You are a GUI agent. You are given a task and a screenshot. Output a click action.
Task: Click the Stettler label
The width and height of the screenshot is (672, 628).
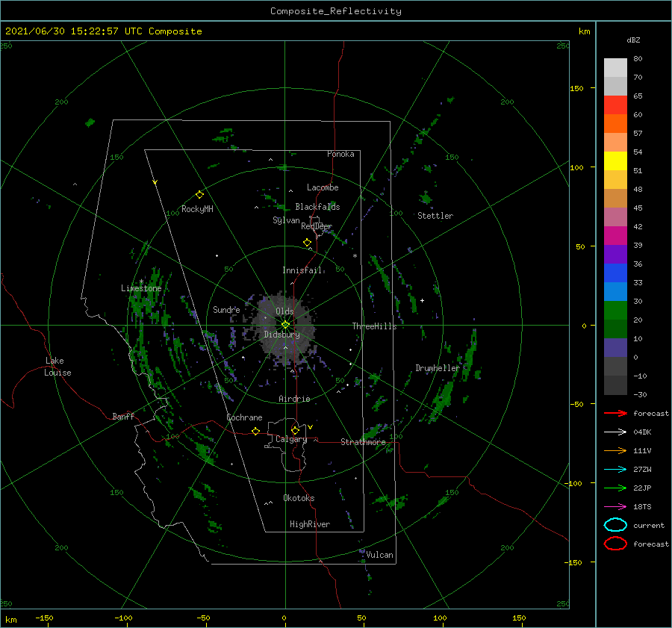point(435,216)
